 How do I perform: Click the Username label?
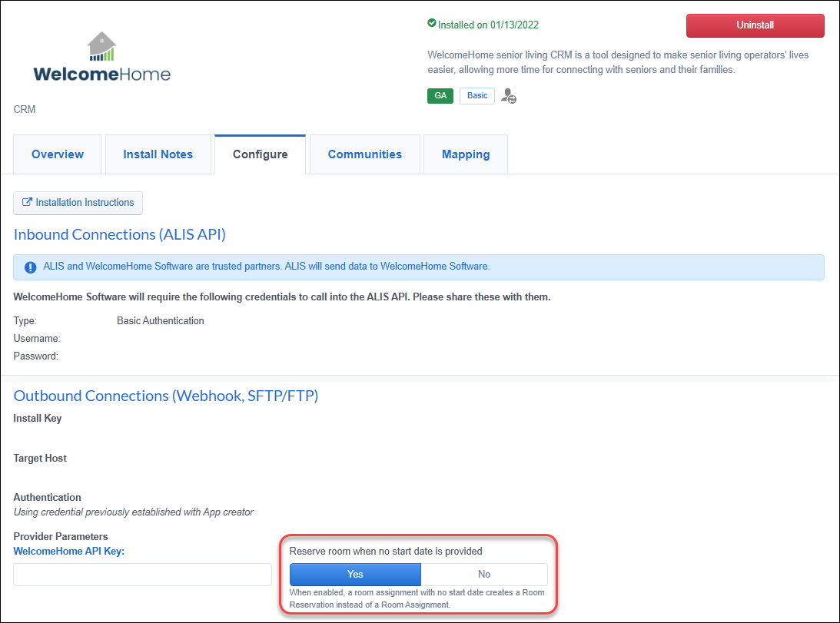[x=36, y=339]
